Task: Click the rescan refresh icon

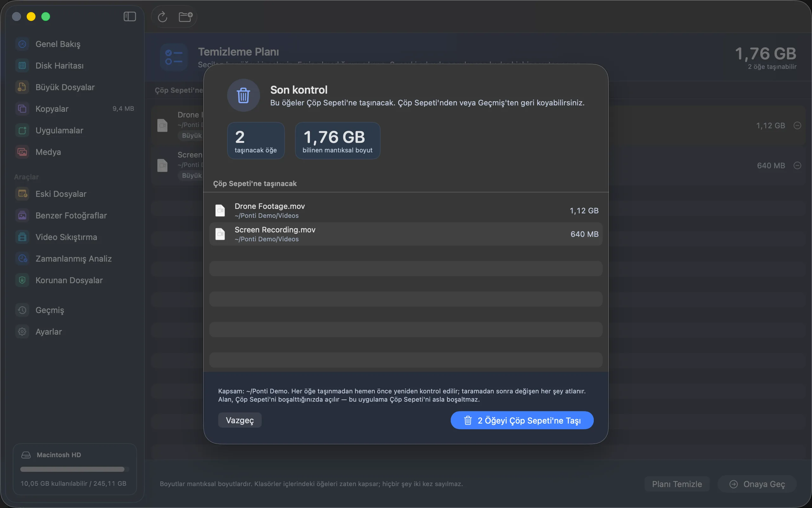Action: [162, 17]
